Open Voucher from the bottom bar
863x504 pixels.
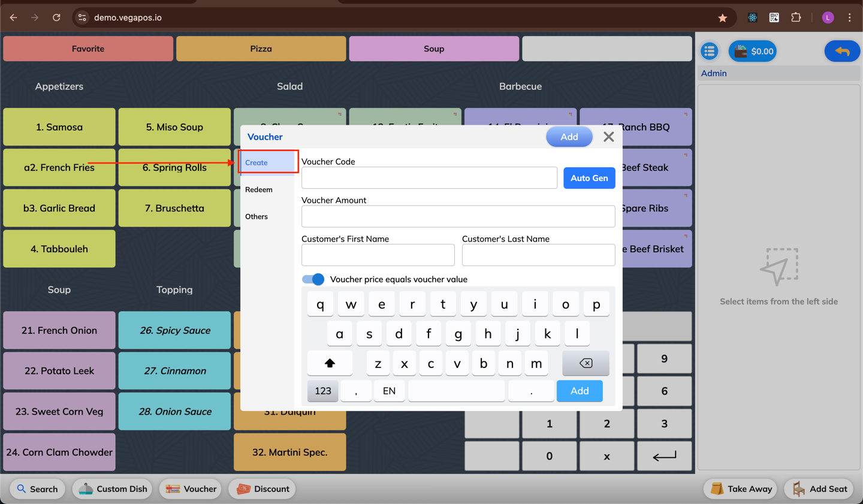click(x=191, y=489)
